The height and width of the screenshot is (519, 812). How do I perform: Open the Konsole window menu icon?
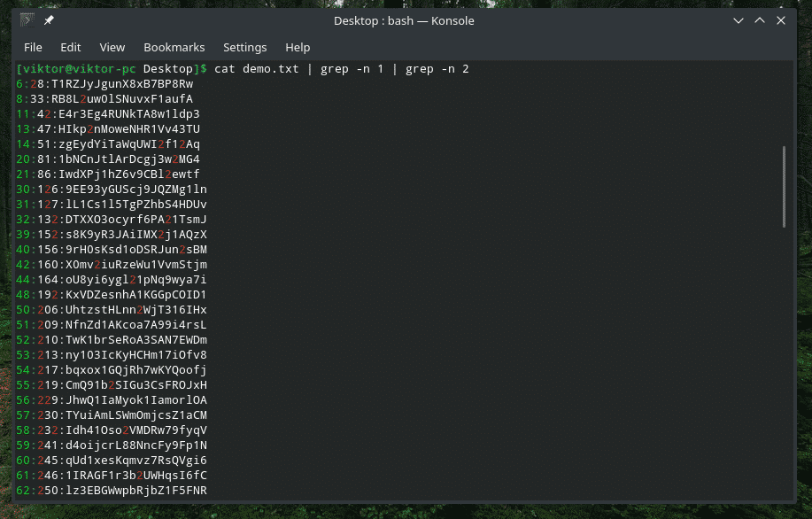[x=27, y=20]
